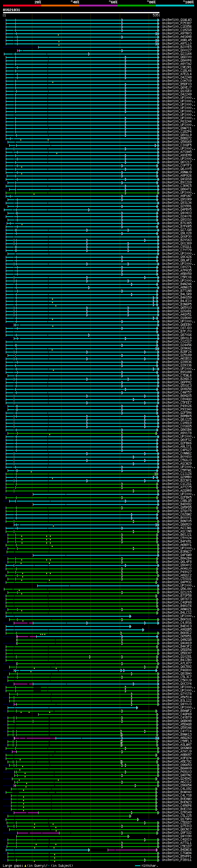Open hit UniRef100_Q00X27
Screen dimensions: 197x868
click(177, 50)
